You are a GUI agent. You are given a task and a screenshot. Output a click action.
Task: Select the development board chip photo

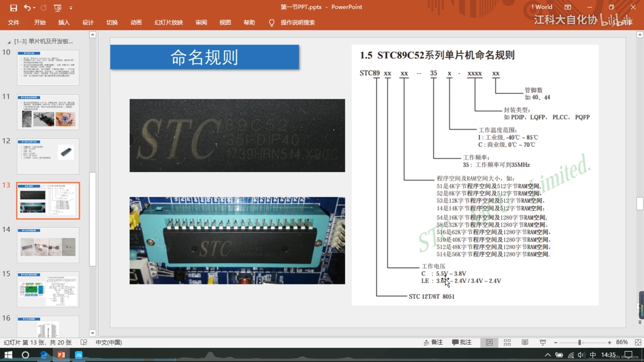click(x=237, y=241)
